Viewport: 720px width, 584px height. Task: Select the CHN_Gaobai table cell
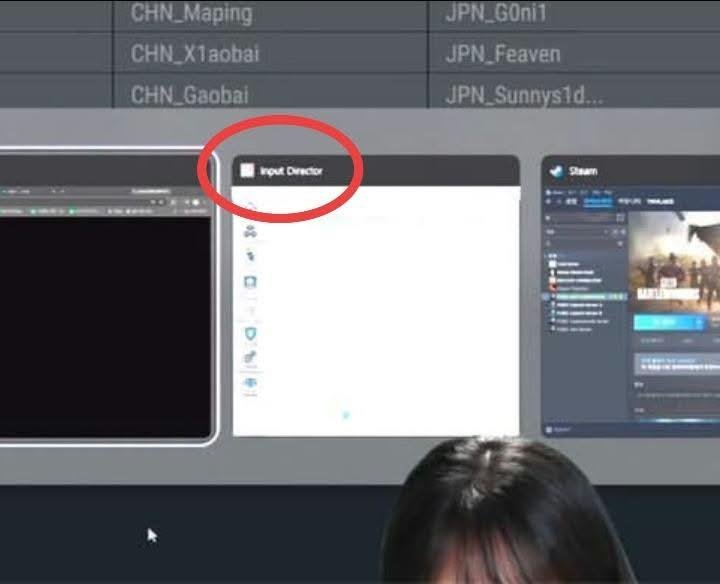tap(270, 91)
